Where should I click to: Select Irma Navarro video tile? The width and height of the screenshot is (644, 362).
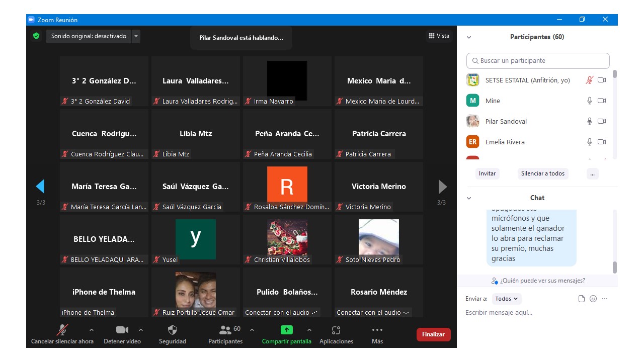pyautogui.click(x=287, y=81)
